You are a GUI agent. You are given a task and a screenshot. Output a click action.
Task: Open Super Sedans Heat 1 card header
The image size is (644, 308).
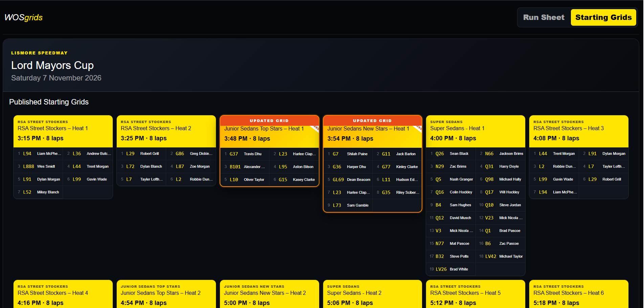pos(475,132)
